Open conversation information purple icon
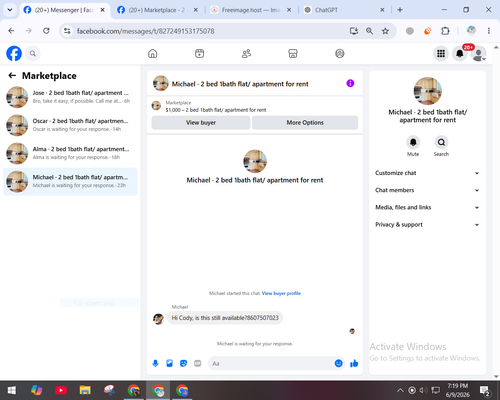 pos(350,83)
